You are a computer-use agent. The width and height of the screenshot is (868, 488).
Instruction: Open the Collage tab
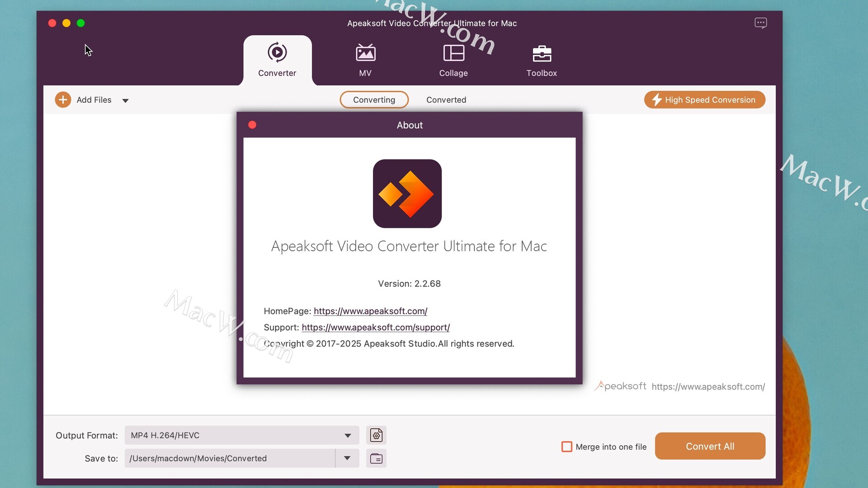point(453,60)
